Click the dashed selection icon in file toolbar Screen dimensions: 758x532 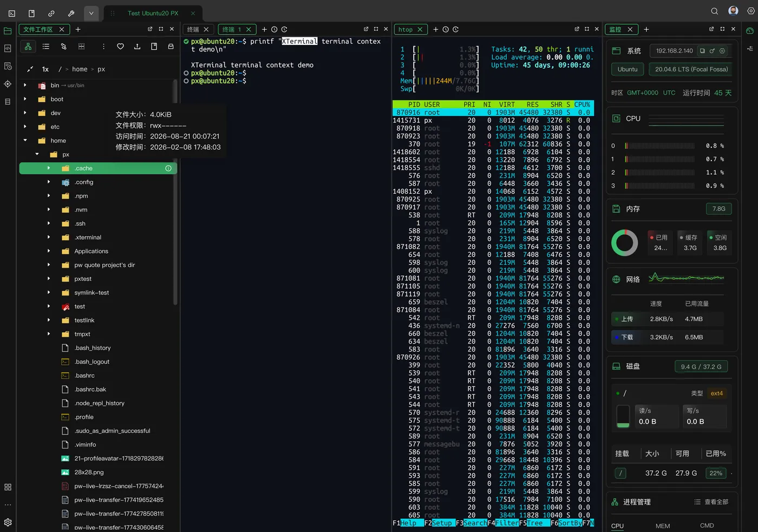(81, 47)
